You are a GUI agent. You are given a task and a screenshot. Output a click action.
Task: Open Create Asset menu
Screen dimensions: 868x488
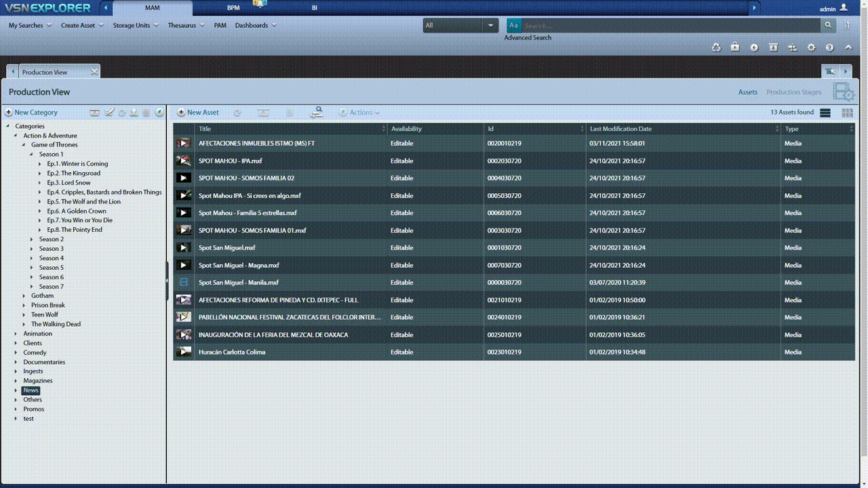pyautogui.click(x=82, y=25)
